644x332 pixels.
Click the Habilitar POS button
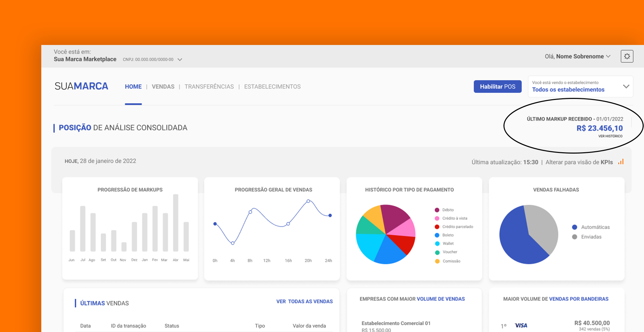[498, 87]
